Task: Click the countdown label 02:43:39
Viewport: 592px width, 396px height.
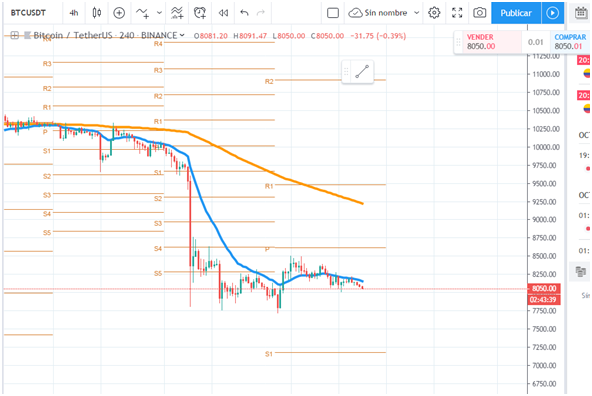Action: [544, 299]
